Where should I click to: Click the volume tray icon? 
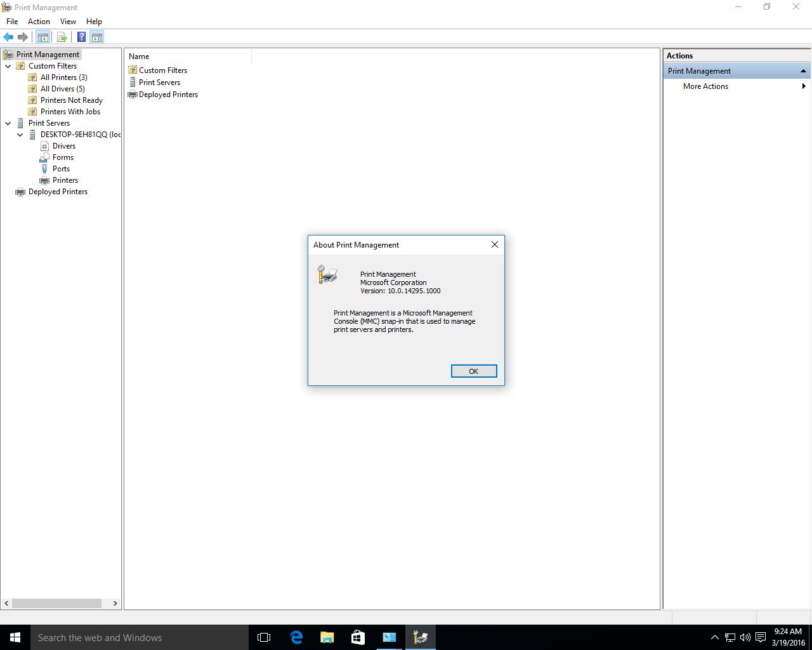pos(745,637)
